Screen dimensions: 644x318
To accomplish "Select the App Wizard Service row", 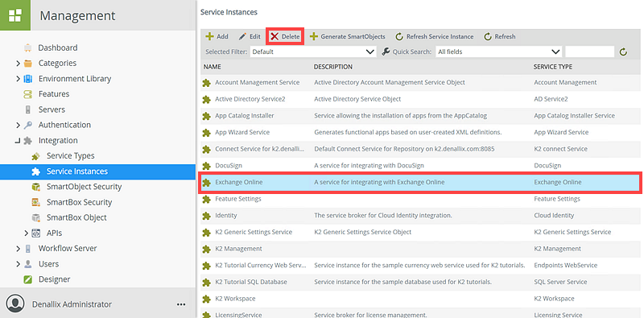I will (420, 132).
